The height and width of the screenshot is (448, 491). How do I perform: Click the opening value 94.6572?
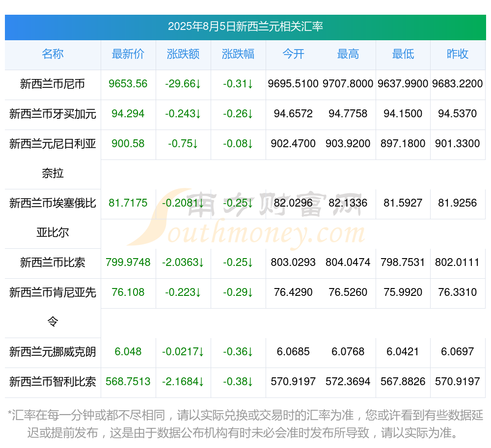pyautogui.click(x=293, y=113)
